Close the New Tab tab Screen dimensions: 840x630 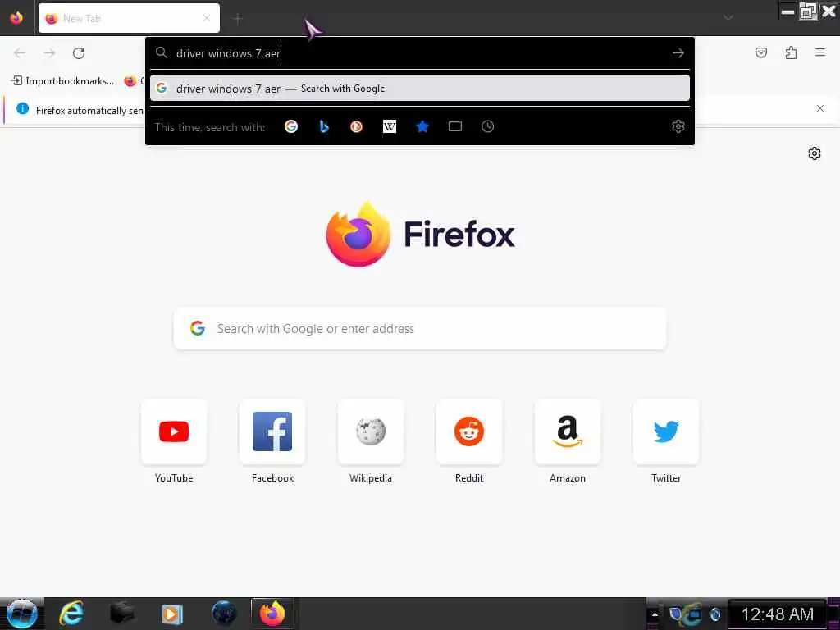[x=206, y=18]
